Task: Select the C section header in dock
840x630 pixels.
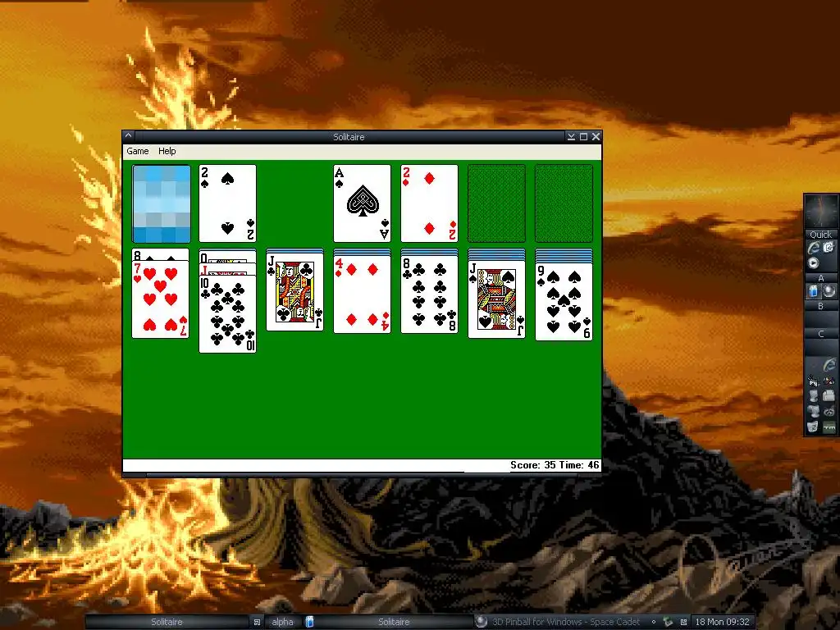Action: 820,334
